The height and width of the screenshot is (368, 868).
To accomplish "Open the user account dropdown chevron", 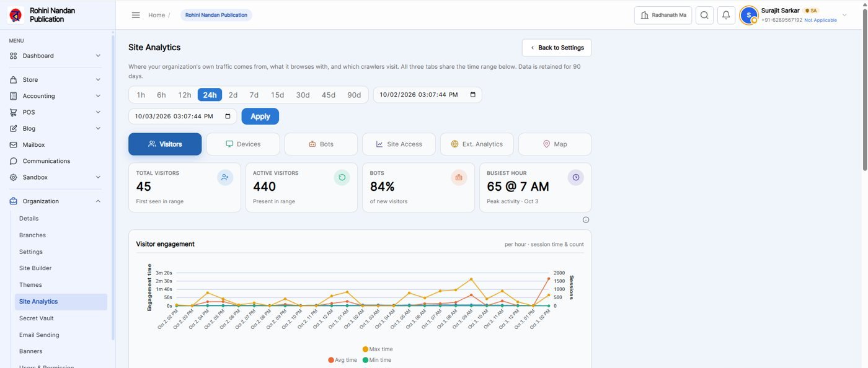I will (x=844, y=15).
